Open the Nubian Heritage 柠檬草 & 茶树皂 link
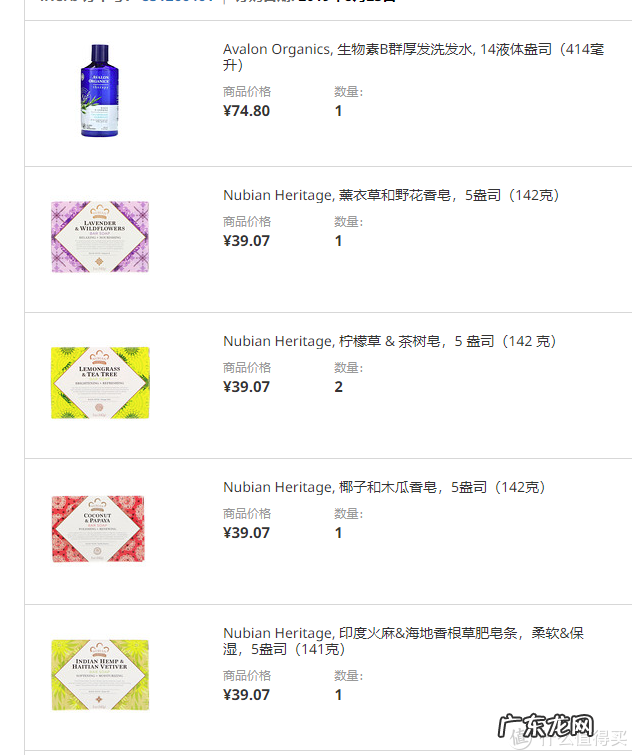 pos(390,341)
